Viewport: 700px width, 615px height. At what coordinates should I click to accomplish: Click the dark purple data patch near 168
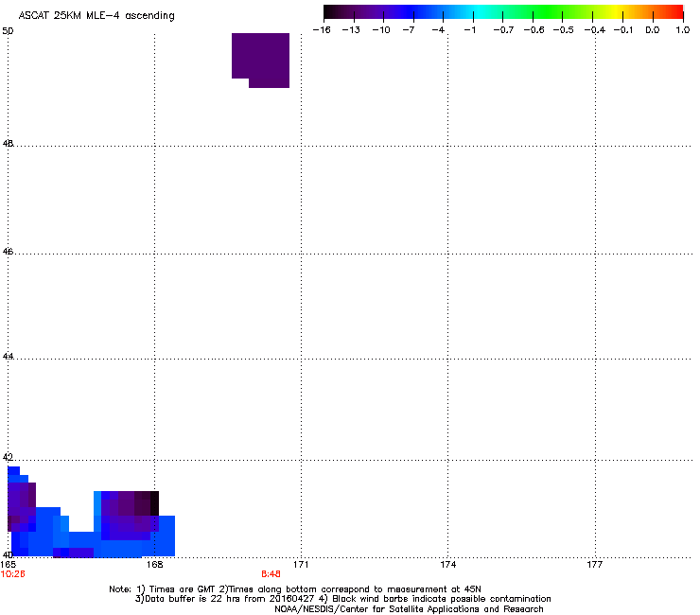(x=130, y=515)
